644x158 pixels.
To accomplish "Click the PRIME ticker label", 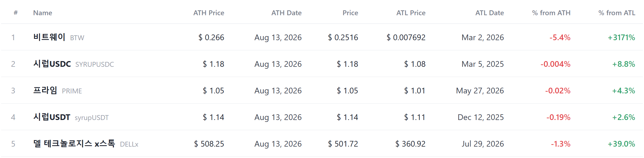I will (x=72, y=91).
